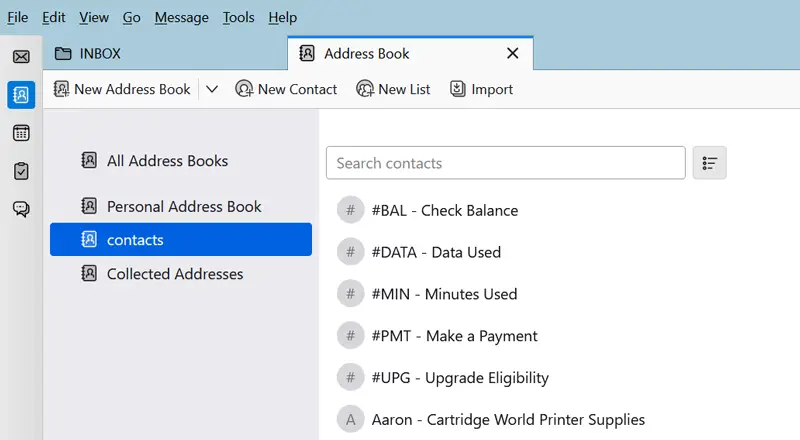Viewport: 800px width, 440px height.
Task: Create a New List from toolbar
Action: tap(393, 89)
